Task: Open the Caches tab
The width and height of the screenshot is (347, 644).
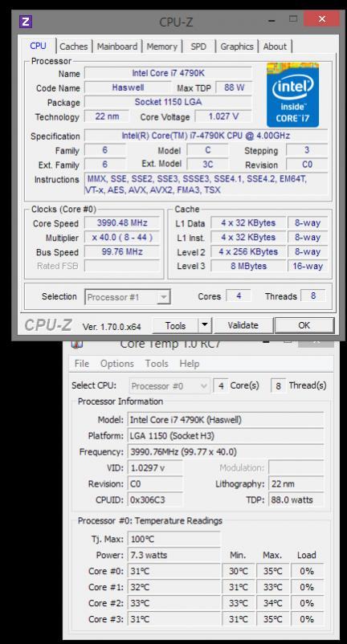Action: pos(74,47)
